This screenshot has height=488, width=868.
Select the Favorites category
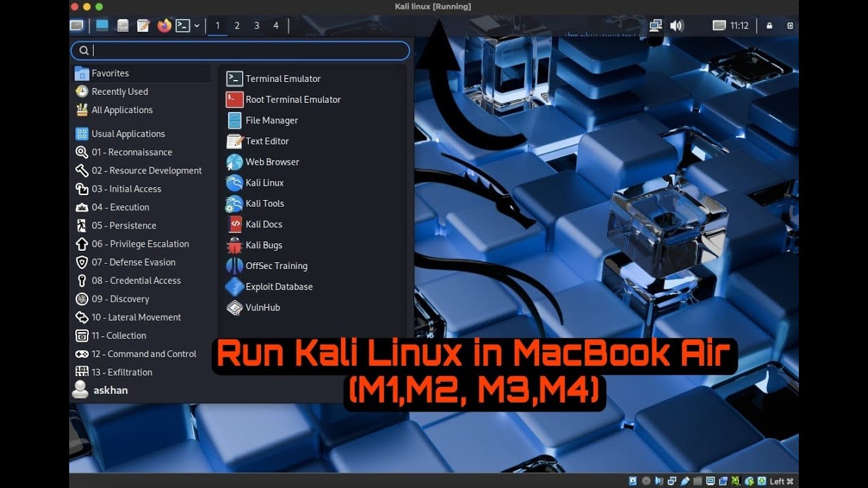142,73
